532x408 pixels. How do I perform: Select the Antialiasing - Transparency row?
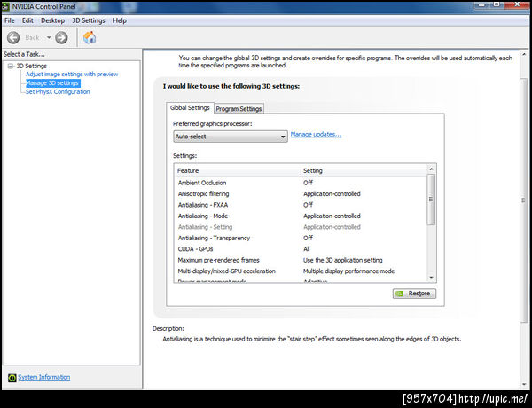[x=301, y=238]
